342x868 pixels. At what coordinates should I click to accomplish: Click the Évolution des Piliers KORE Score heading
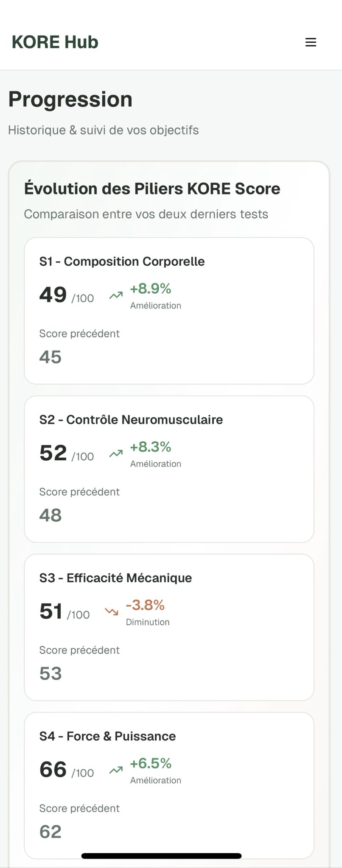(152, 189)
